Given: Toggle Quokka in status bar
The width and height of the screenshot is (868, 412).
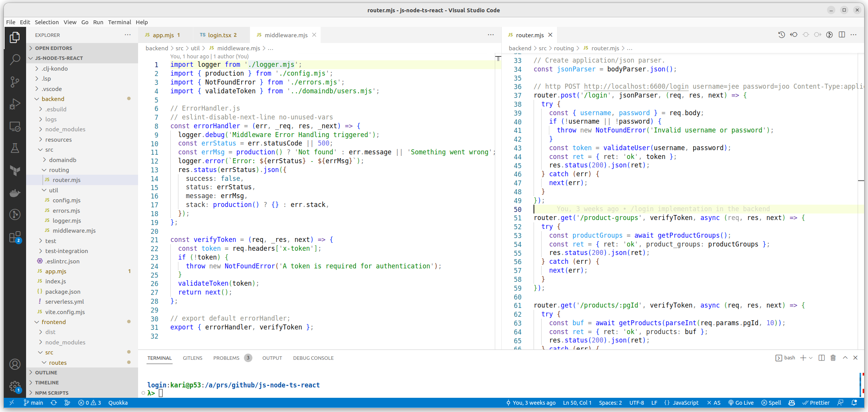Looking at the screenshot, I should (x=118, y=403).
